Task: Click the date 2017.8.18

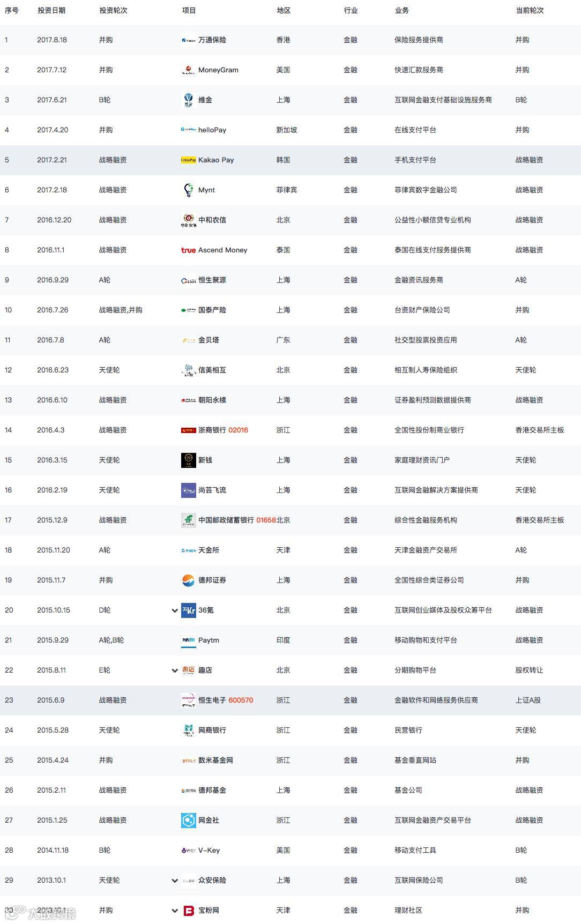Action: (52, 40)
